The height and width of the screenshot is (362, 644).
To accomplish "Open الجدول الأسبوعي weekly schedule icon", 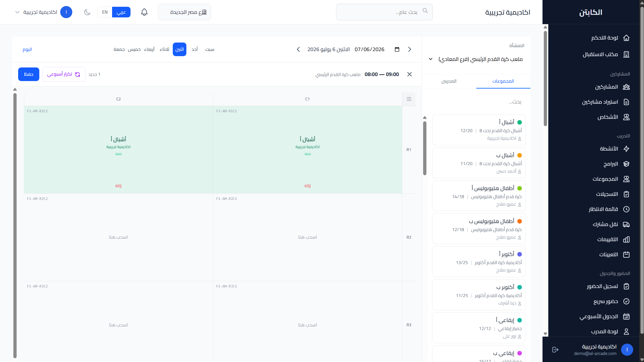I will (x=626, y=316).
